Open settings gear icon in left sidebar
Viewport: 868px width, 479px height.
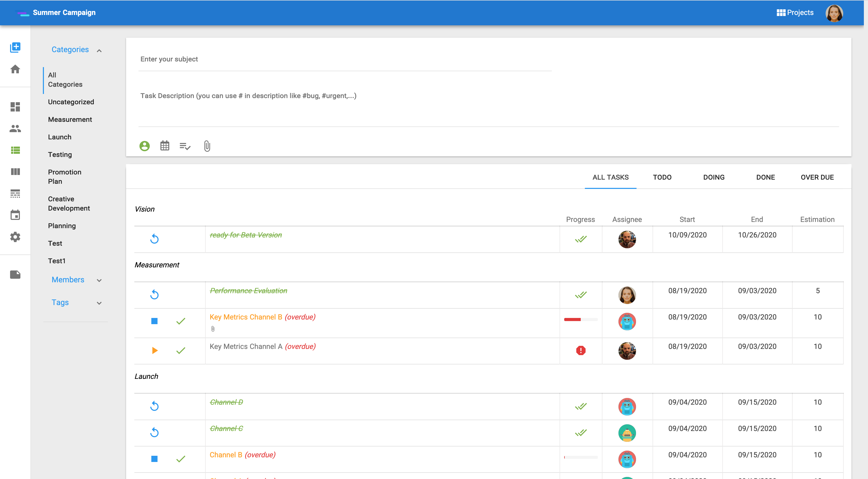15,237
